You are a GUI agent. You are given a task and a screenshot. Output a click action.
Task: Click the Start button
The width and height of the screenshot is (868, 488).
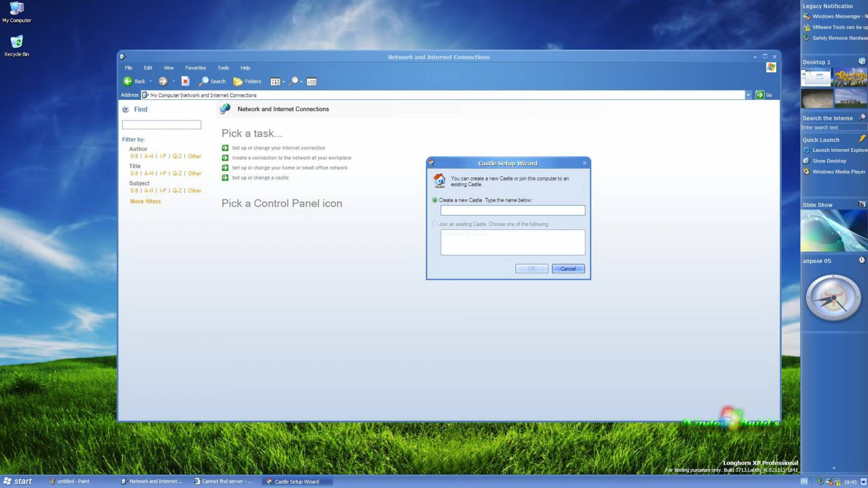(x=18, y=481)
